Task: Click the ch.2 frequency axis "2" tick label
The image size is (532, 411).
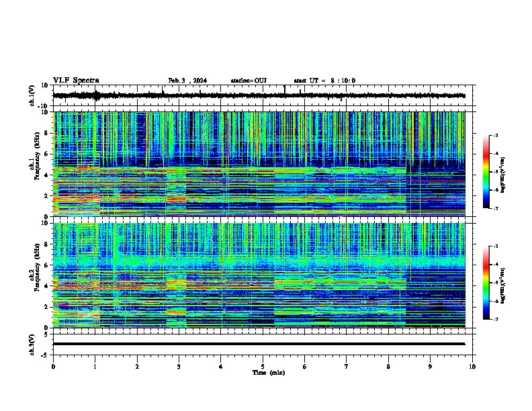Action: (x=46, y=307)
